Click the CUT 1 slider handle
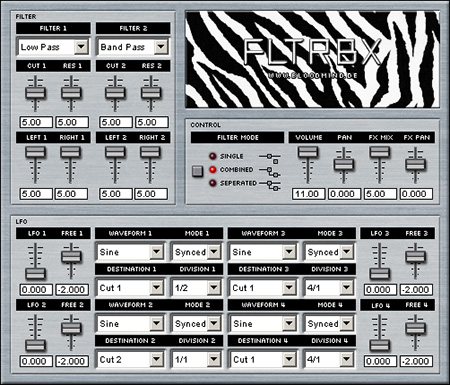This screenshot has width=450, height=385. [36, 93]
